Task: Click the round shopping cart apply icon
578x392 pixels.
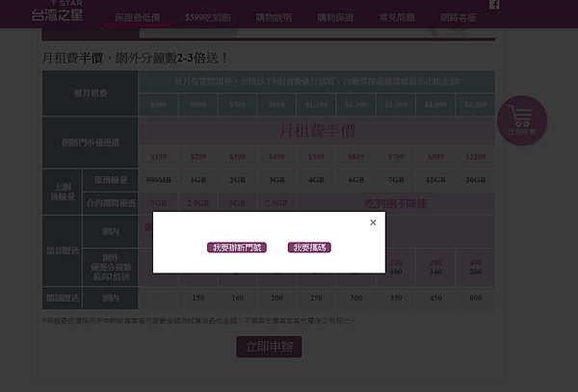Action: point(521,120)
